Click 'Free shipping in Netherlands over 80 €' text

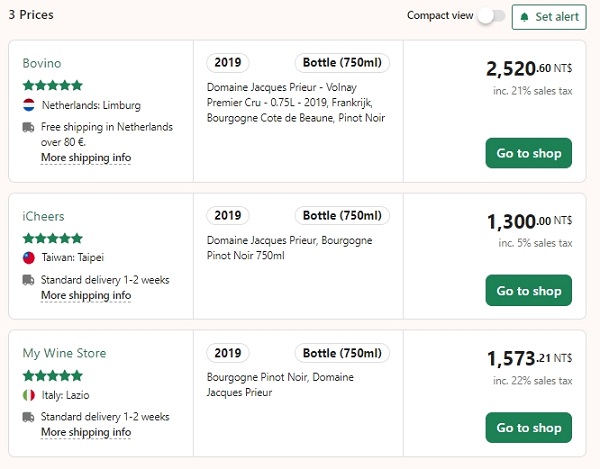tap(107, 135)
